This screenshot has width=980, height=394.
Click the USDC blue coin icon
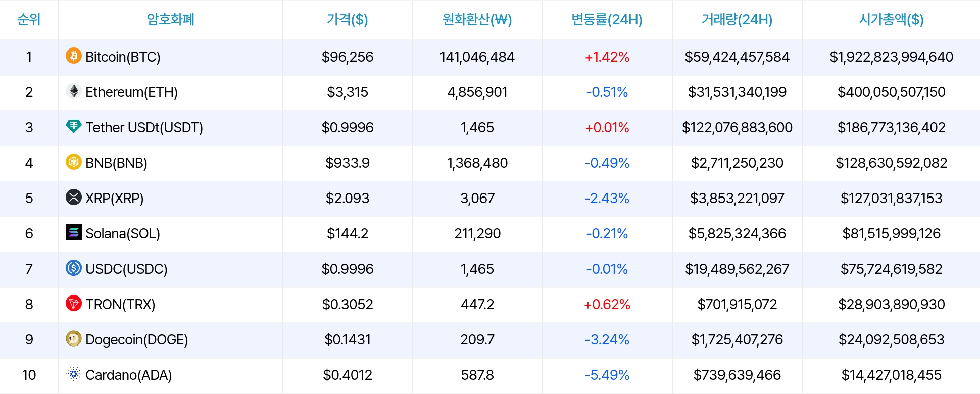74,268
